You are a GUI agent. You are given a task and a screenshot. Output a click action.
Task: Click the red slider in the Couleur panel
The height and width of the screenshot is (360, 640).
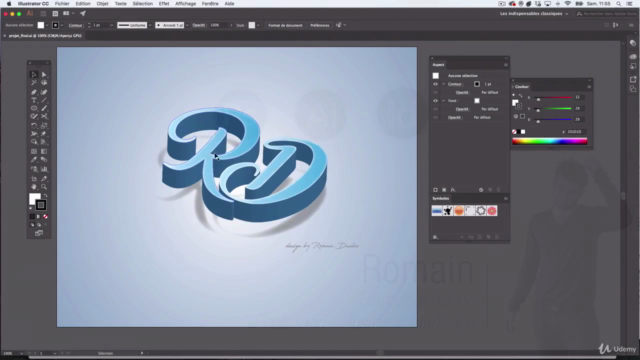pyautogui.click(x=552, y=98)
